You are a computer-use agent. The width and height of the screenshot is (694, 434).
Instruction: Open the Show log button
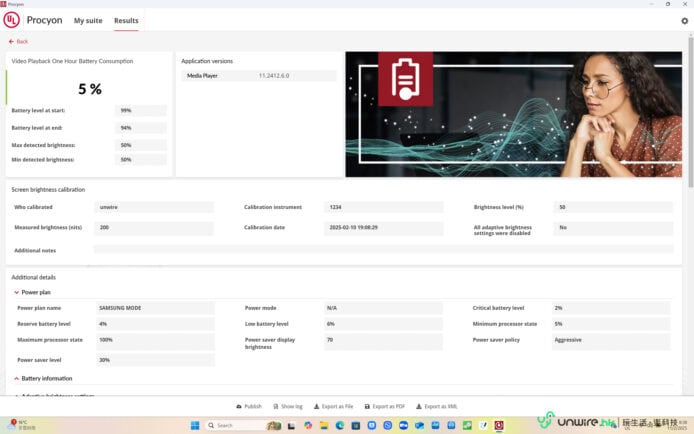(x=287, y=407)
